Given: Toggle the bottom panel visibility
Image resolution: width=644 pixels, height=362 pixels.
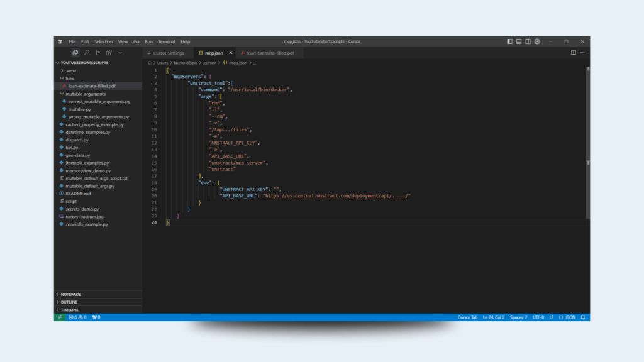Looking at the screenshot, I should 519,41.
